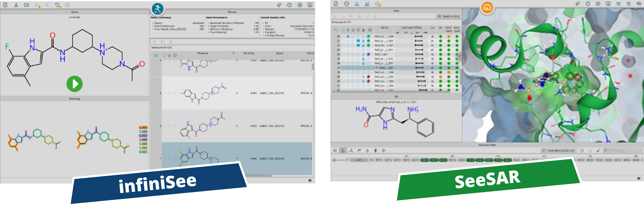
Task: Click the infiniSee text box mode icon
Action: (x=26, y=5)
